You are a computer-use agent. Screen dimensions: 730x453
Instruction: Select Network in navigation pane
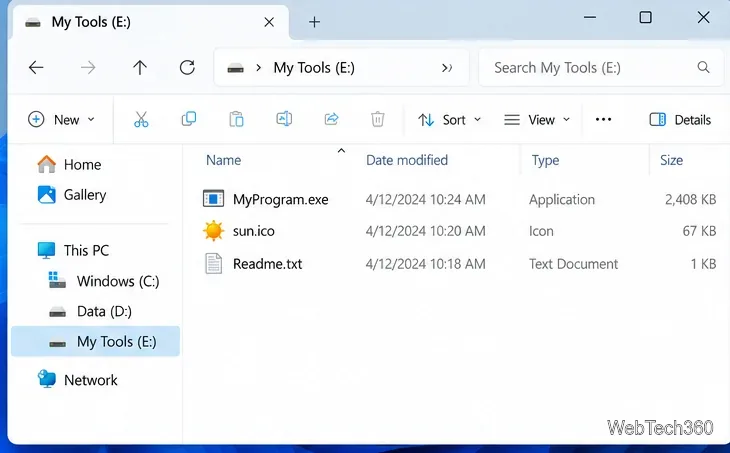coord(91,380)
